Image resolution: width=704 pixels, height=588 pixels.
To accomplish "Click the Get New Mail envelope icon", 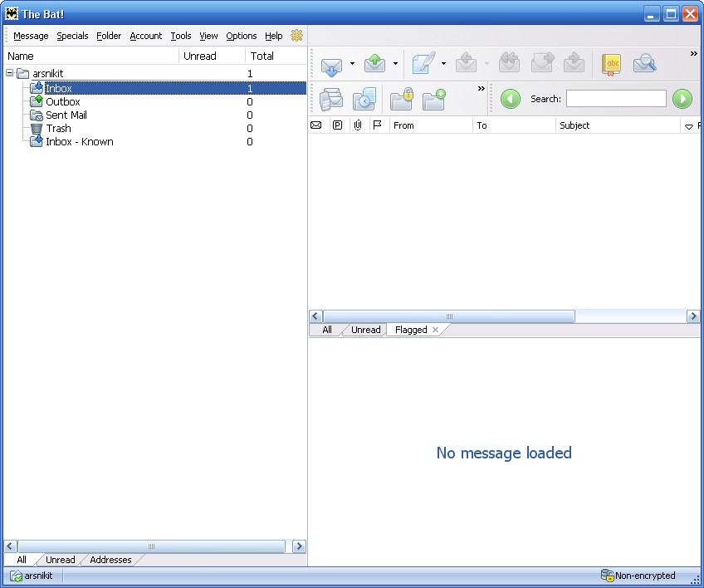I will [x=332, y=64].
